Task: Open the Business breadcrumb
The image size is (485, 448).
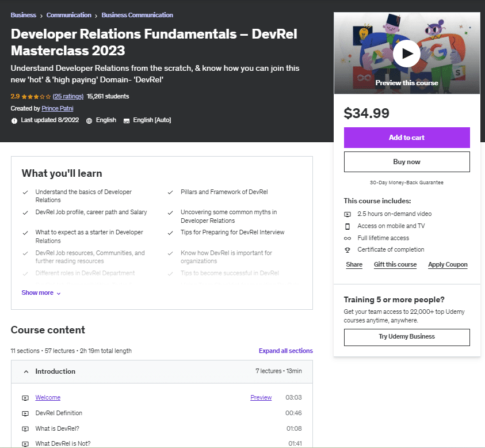Action: click(23, 14)
